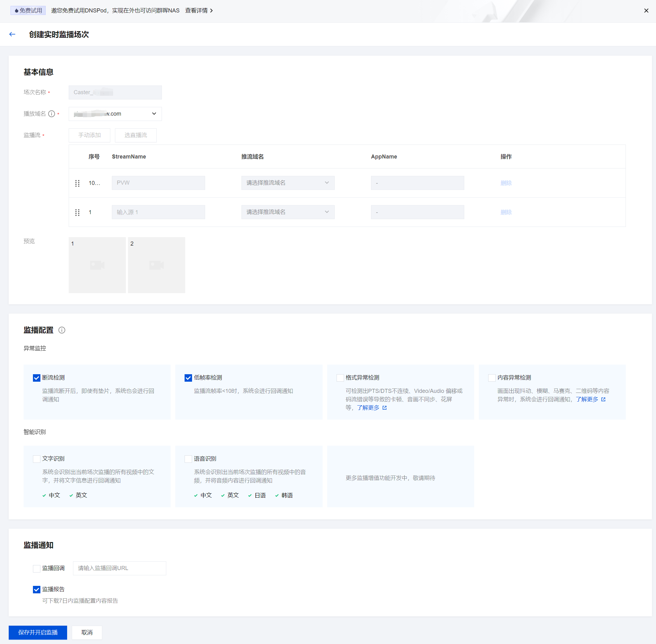This screenshot has width=656, height=644.
Task: Open the 播放域名 domain dropdown
Action: [115, 114]
